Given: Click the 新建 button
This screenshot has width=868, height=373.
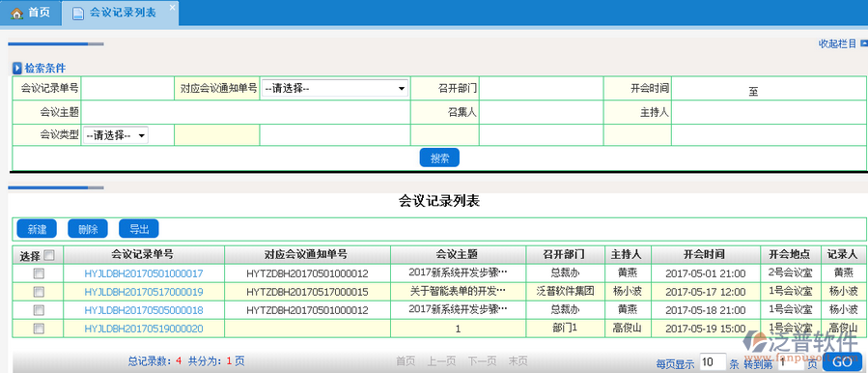Looking at the screenshot, I should (x=37, y=229).
